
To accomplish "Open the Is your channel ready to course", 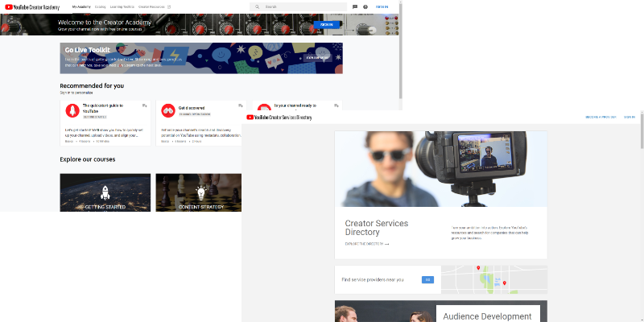I will pos(295,105).
